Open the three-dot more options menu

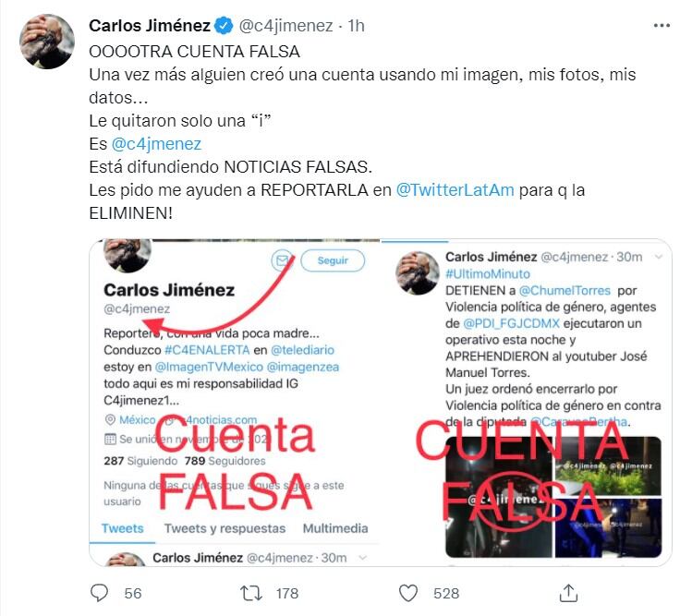pyautogui.click(x=662, y=26)
